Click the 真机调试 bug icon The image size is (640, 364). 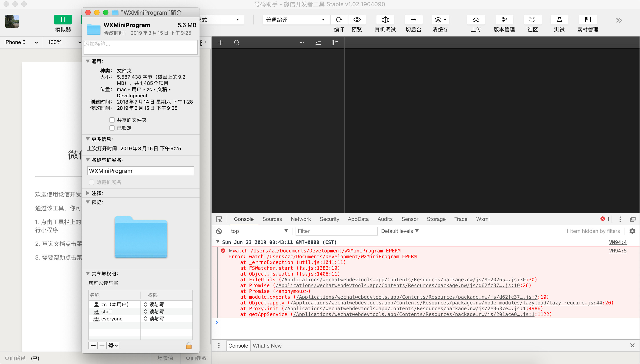pyautogui.click(x=385, y=20)
